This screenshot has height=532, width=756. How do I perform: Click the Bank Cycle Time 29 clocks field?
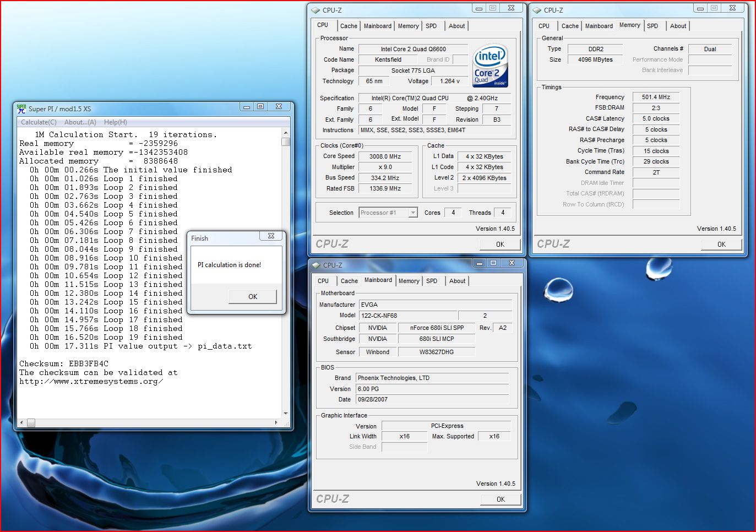point(656,161)
